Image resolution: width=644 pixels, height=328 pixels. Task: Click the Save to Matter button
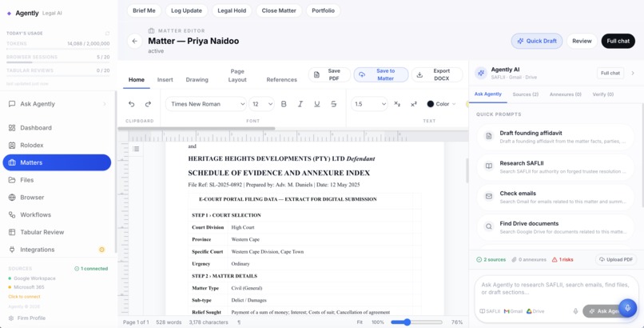[x=381, y=75]
